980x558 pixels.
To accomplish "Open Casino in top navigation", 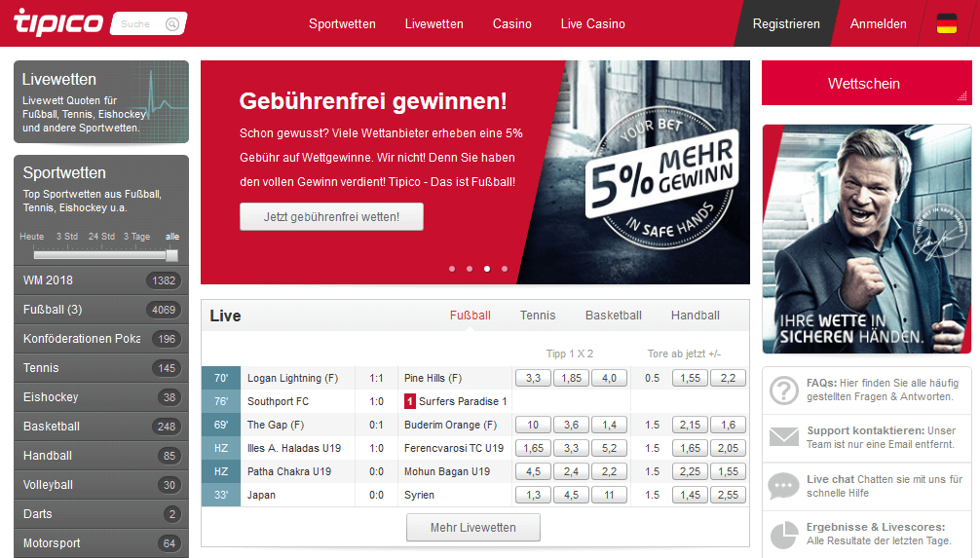I will point(511,23).
